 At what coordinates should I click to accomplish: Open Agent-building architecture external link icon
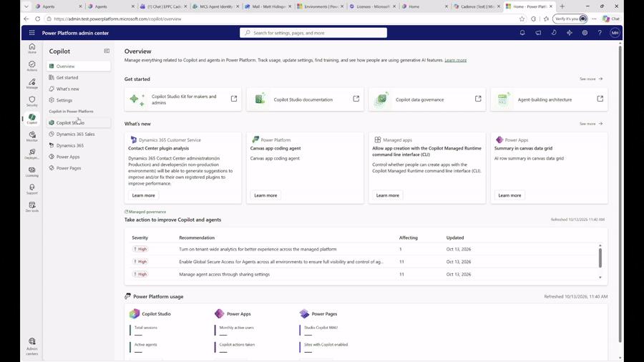[x=600, y=99]
